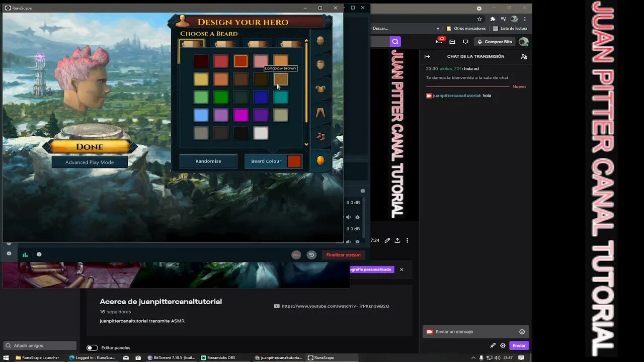Click chatter name akiles_701

click(450, 68)
